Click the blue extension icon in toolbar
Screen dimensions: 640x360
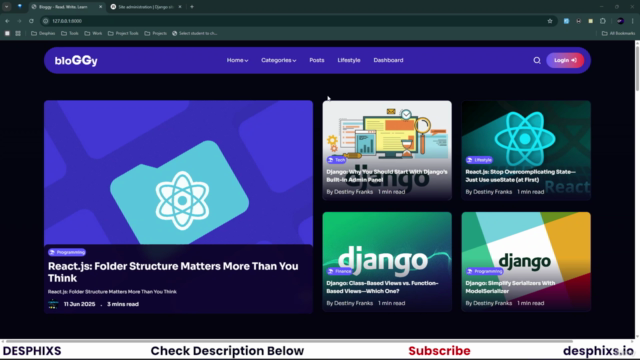(567, 21)
